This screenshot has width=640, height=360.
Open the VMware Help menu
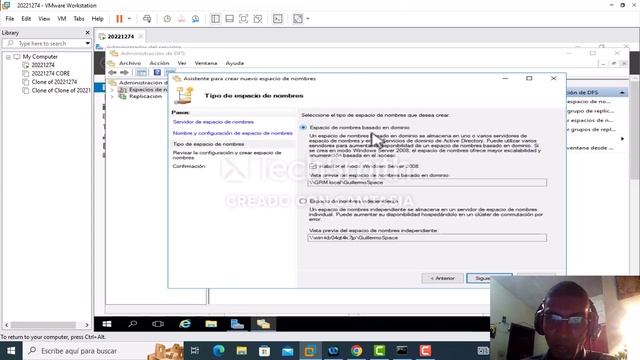(x=98, y=19)
